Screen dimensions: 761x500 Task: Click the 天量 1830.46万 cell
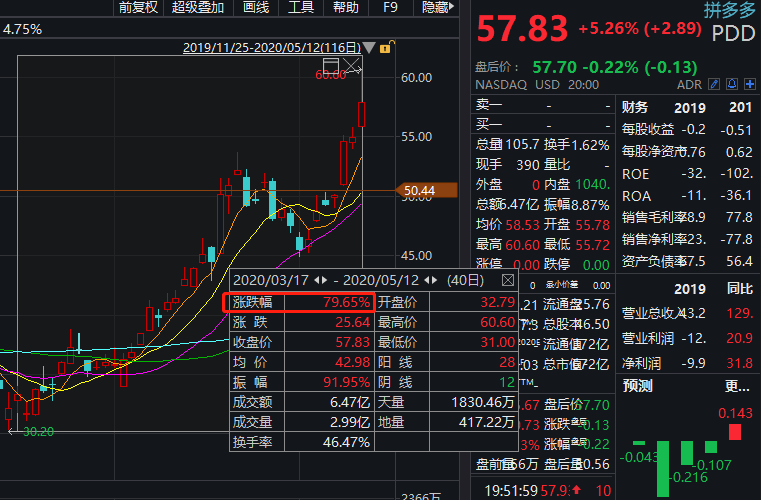tap(446, 402)
